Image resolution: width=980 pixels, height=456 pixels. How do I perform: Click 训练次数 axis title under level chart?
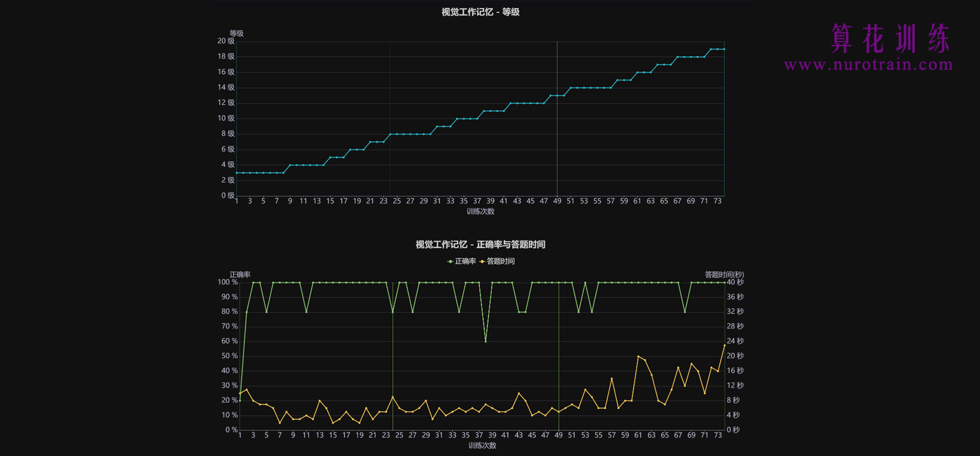point(480,211)
